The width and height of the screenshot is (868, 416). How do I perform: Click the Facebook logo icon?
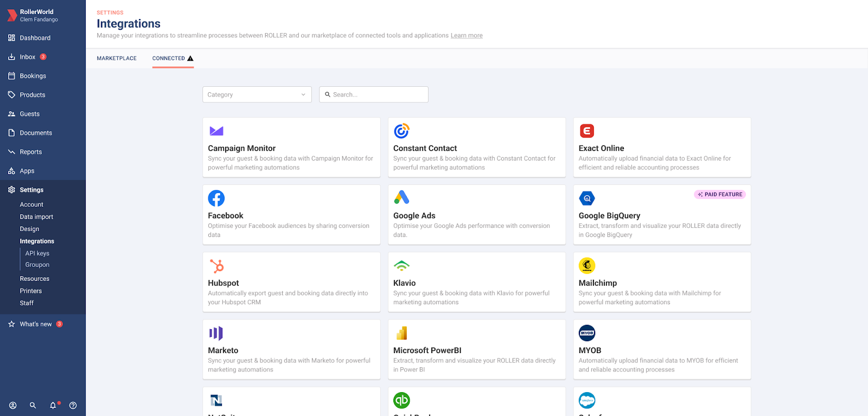216,199
